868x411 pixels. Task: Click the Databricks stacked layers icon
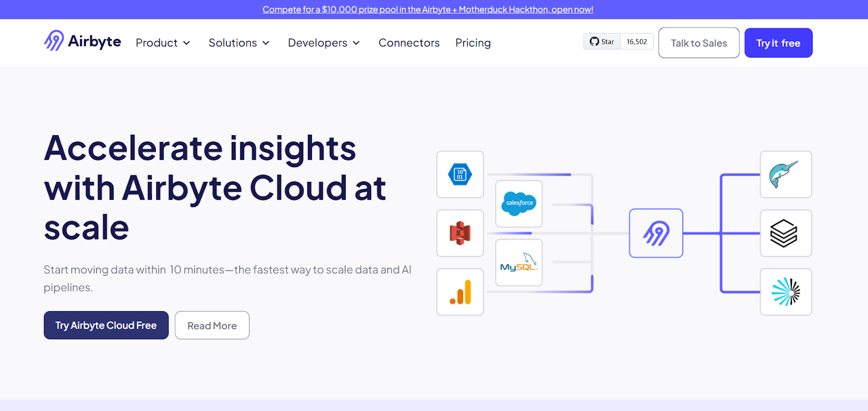click(x=786, y=233)
